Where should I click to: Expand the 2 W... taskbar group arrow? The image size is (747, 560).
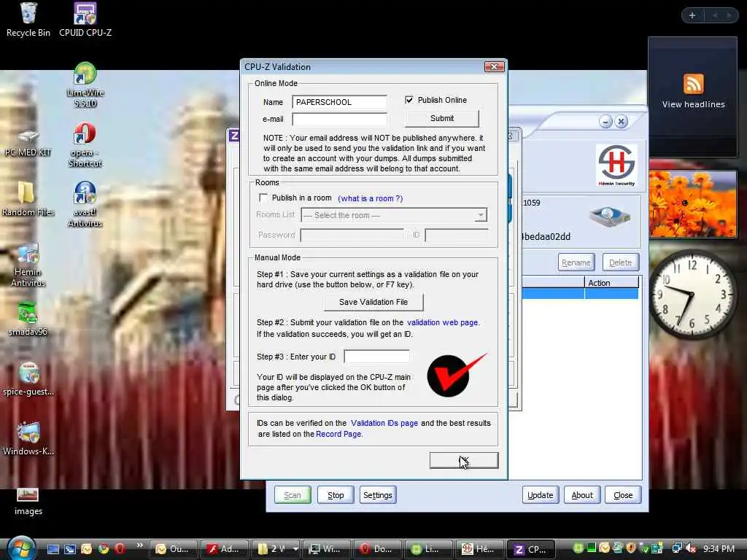(296, 548)
